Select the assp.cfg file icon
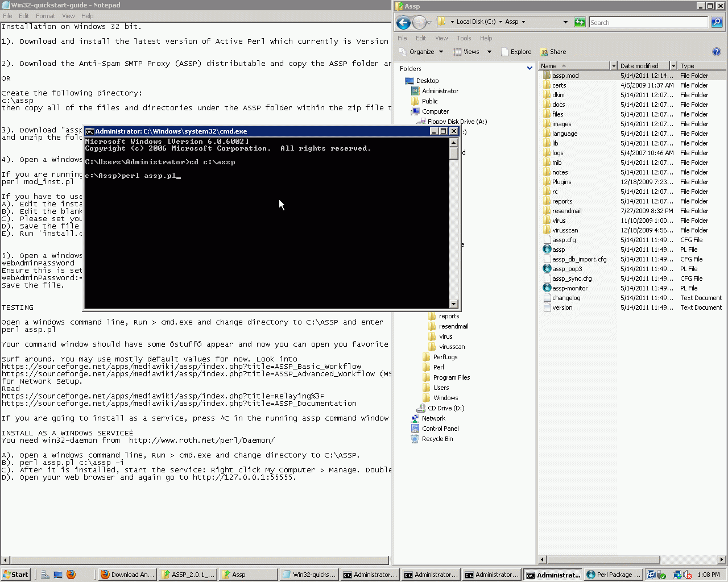 point(547,240)
